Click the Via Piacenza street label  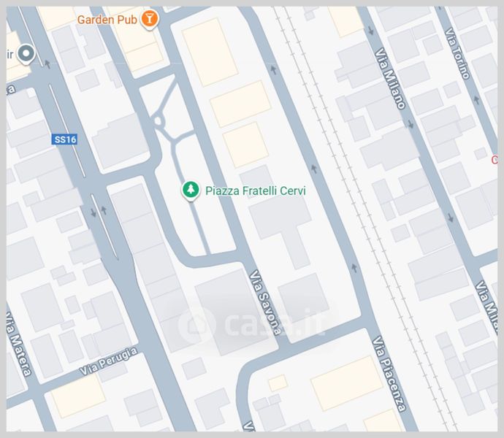pyautogui.click(x=389, y=374)
